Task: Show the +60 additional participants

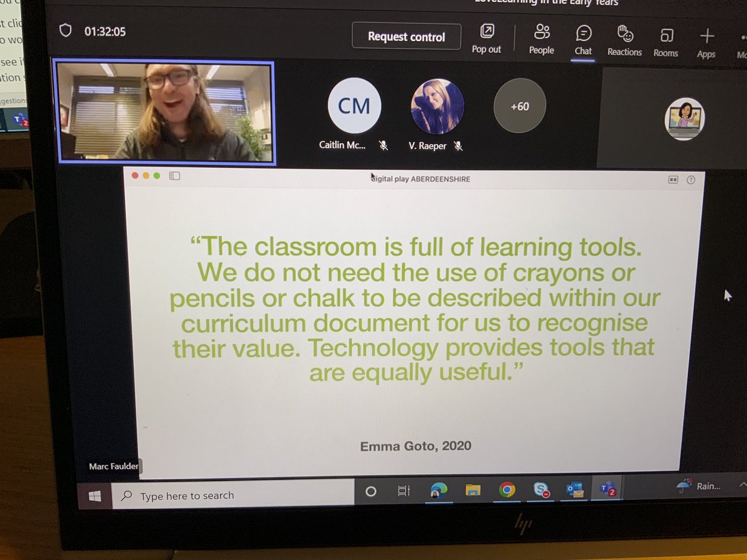Action: tap(520, 106)
